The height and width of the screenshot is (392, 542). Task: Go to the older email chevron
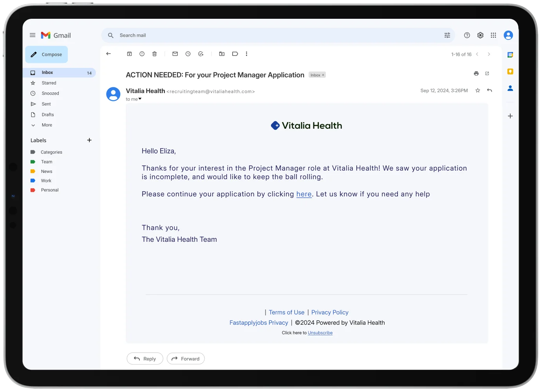(489, 54)
